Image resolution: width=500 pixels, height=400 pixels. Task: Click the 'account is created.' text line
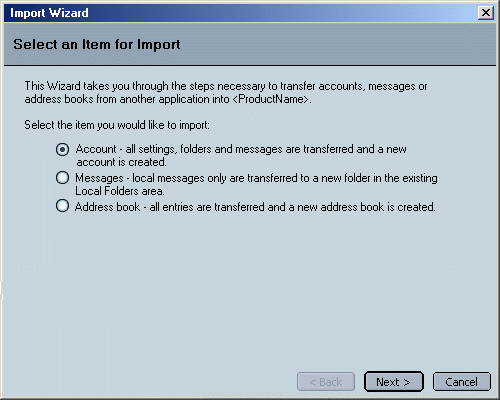pyautogui.click(x=121, y=162)
